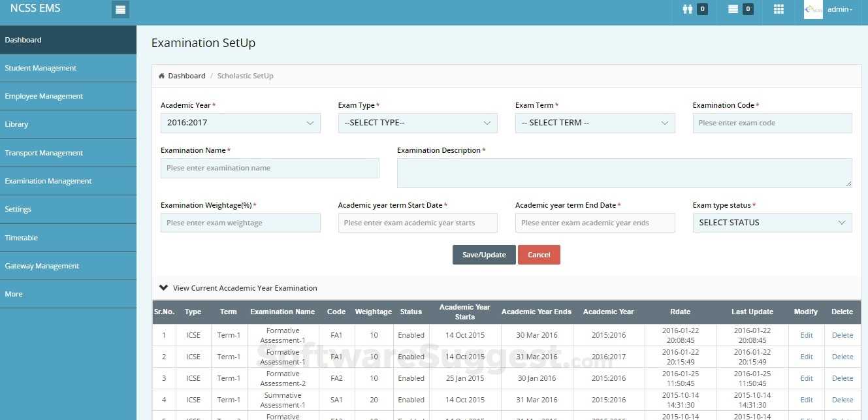
Task: Open the Academic Year dropdown
Action: point(240,123)
